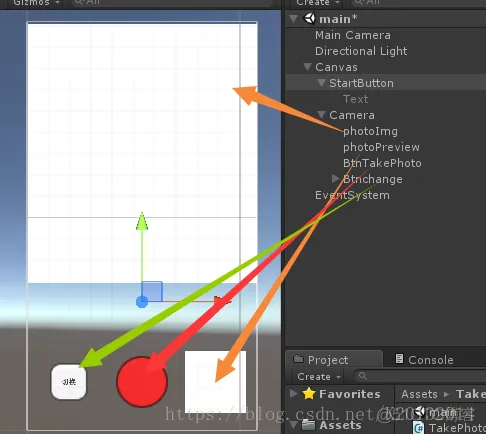The image size is (486, 434).
Task: Select photoImg in Hierarchy
Action: pos(370,131)
